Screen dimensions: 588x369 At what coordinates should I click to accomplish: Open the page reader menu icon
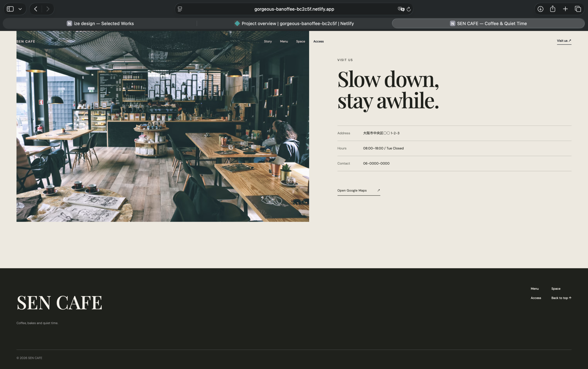(x=180, y=9)
